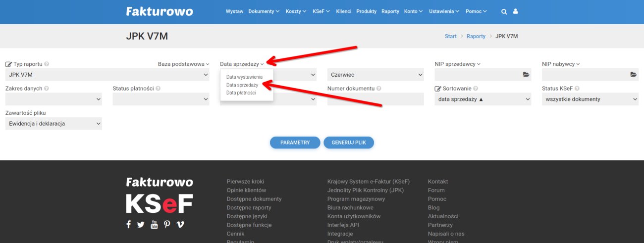
Task: Click the Numer dokumentu input field
Action: tap(376, 99)
